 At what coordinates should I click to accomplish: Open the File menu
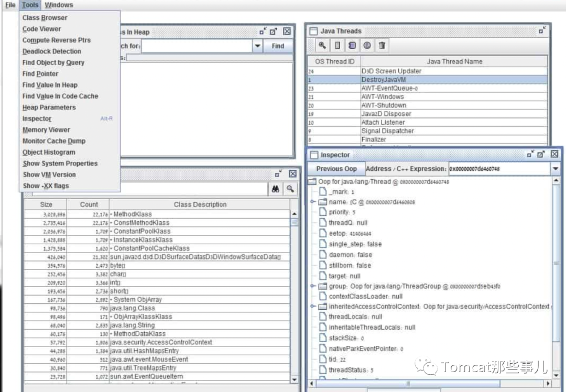coord(10,5)
